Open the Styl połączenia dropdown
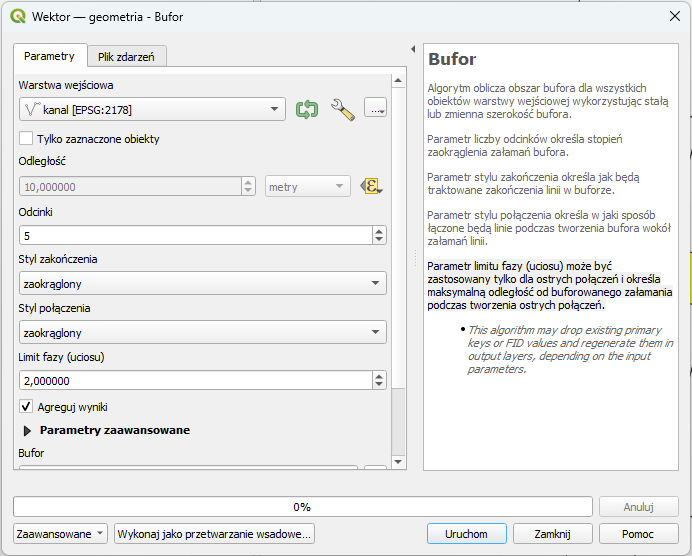Screen dimensions: 692x556 point(202,333)
